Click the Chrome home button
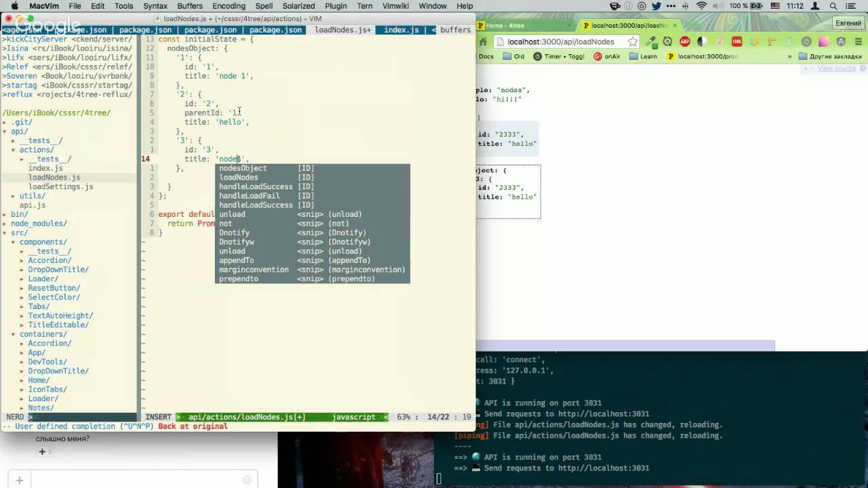868x488 pixels. (484, 41)
